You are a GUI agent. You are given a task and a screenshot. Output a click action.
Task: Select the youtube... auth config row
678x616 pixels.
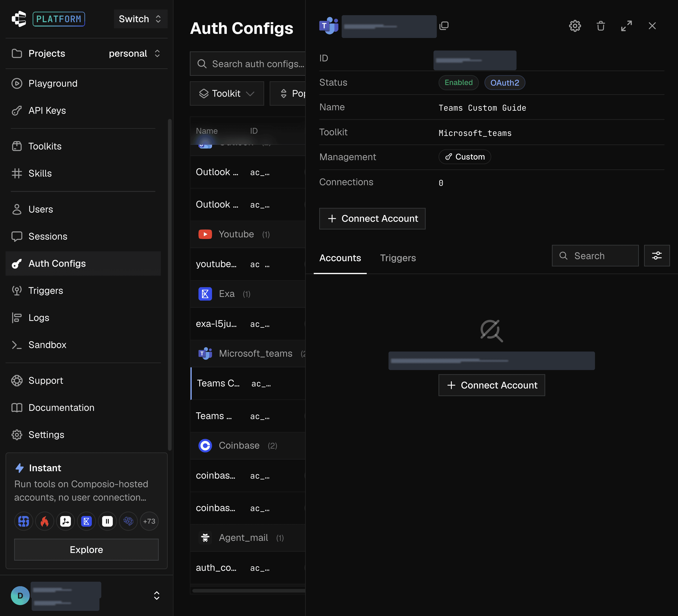pyautogui.click(x=248, y=264)
